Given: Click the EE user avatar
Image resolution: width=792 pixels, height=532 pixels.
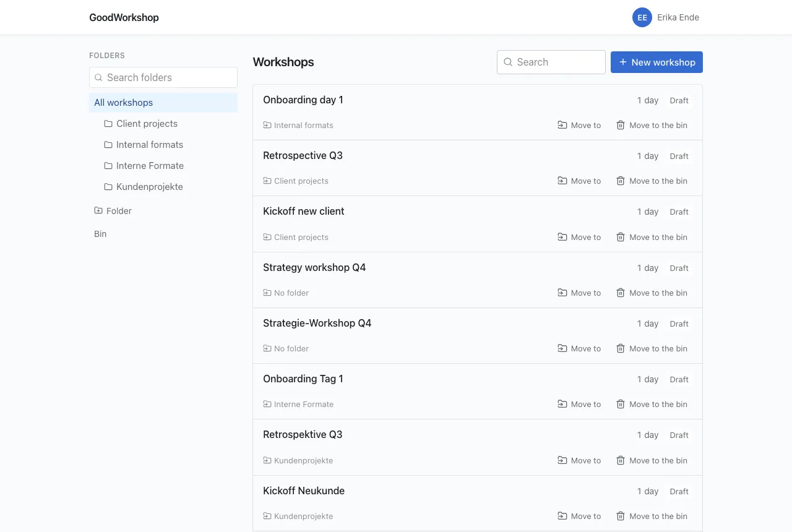Looking at the screenshot, I should (x=642, y=17).
